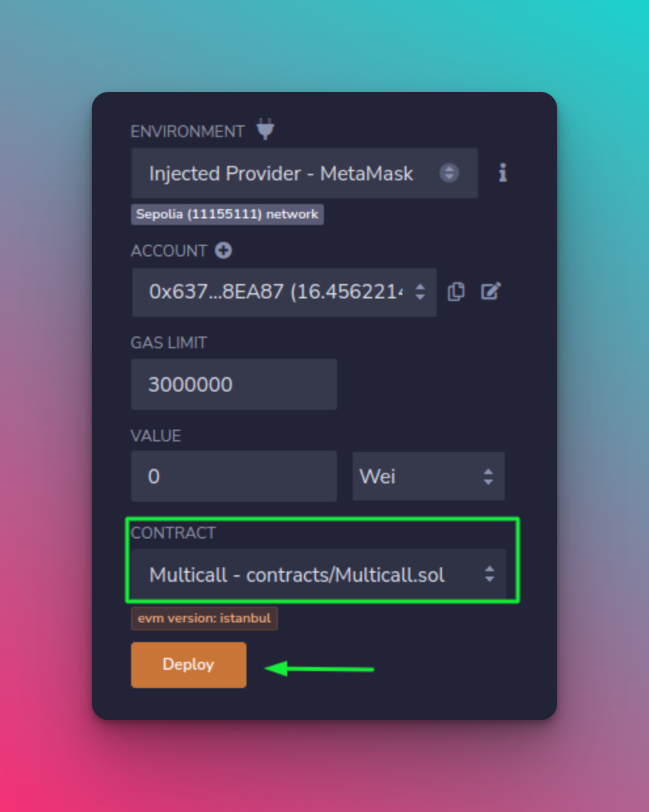Click the value input field showing 0
The image size is (649, 812).
point(234,476)
